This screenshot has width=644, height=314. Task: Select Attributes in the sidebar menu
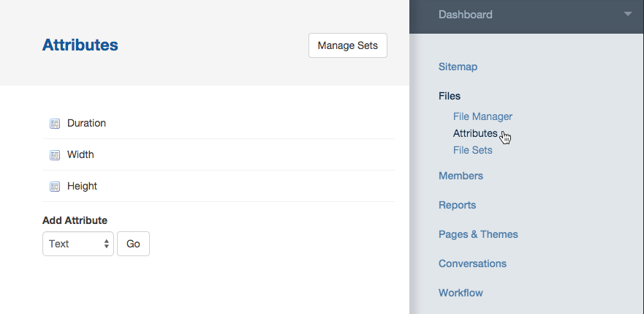click(475, 133)
